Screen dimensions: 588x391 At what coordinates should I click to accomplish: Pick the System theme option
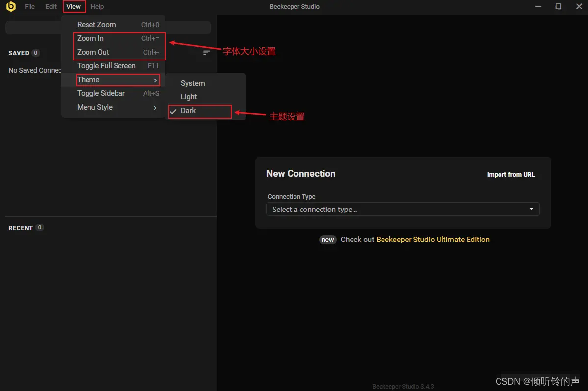pyautogui.click(x=206, y=83)
